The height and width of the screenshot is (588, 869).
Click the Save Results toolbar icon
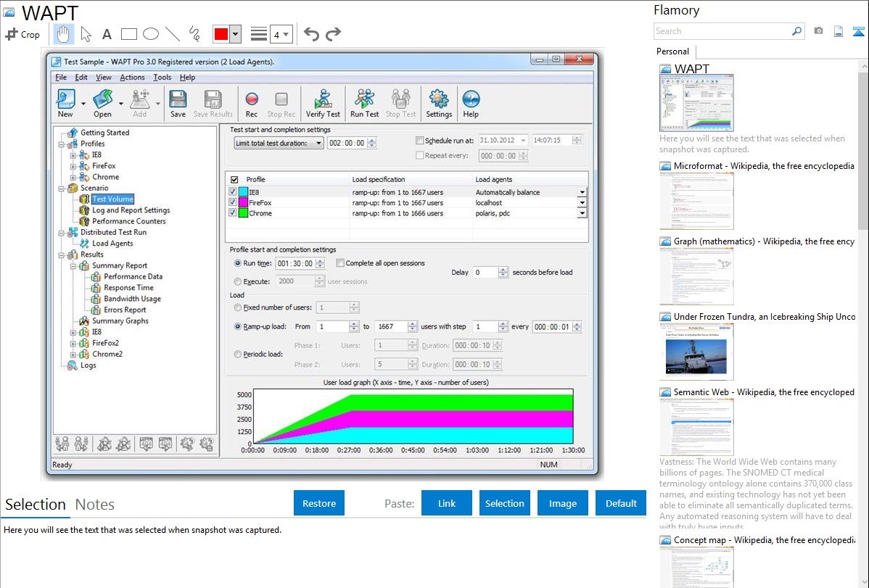tap(213, 104)
